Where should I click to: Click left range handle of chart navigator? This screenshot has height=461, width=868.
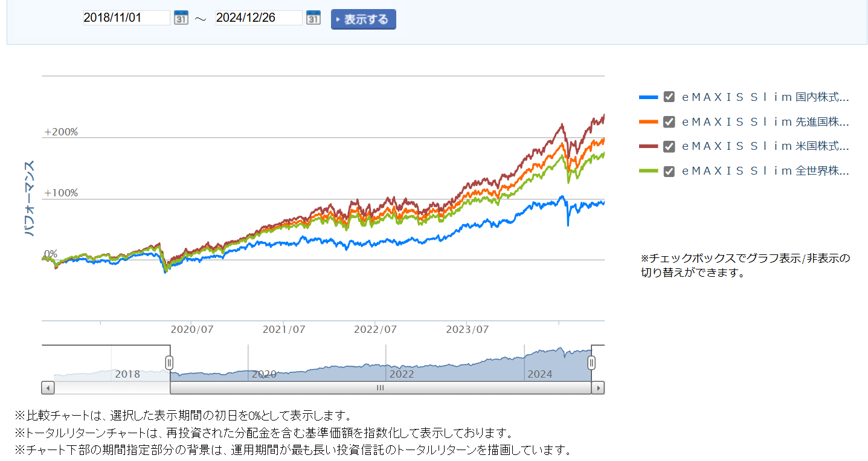point(169,363)
